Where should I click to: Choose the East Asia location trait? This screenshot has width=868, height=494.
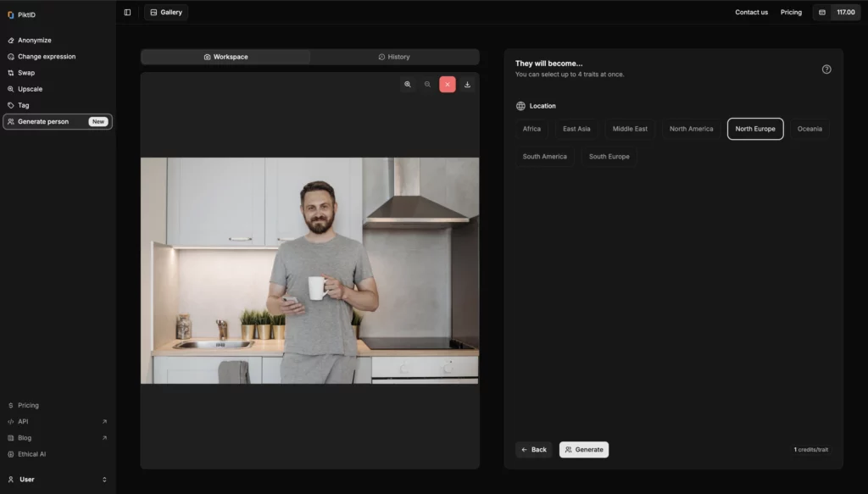pos(576,129)
